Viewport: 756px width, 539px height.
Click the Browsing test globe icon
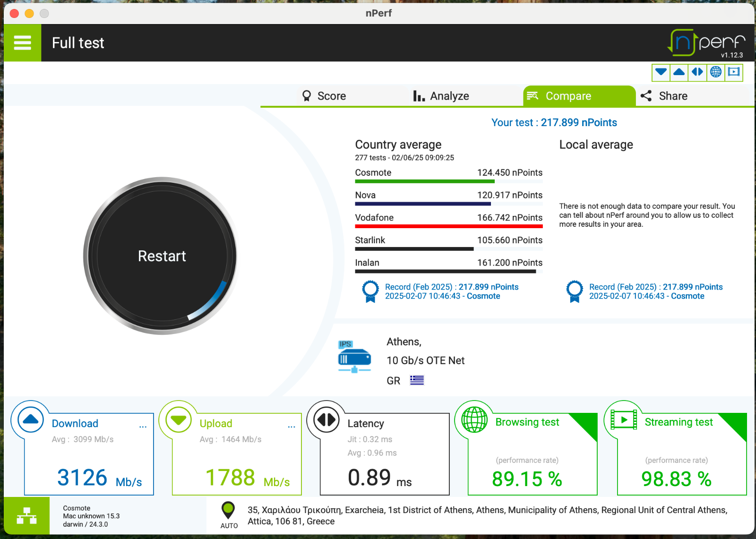(474, 419)
